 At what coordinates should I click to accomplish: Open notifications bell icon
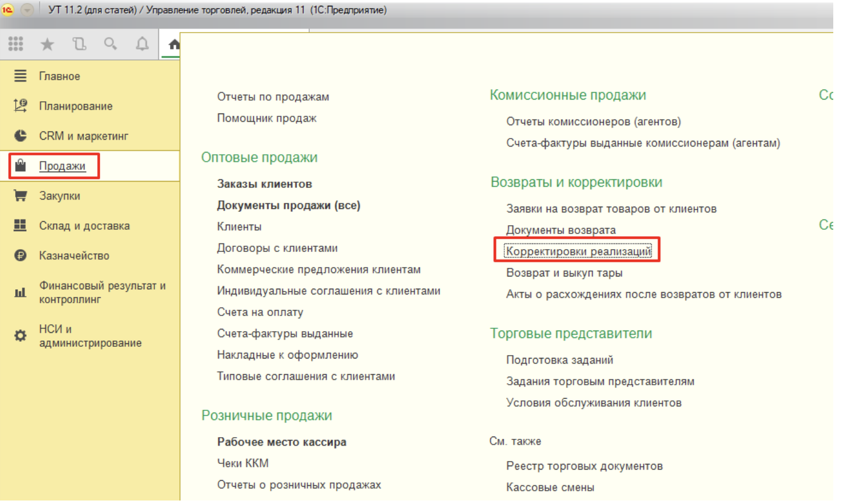(x=142, y=44)
